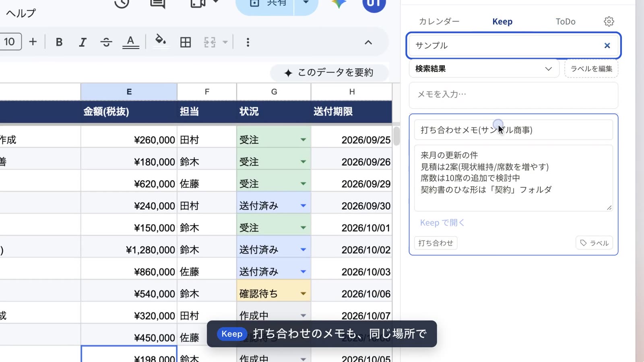The height and width of the screenshot is (362, 644).
Task: Click the font size box showing 10
Action: click(x=10, y=42)
